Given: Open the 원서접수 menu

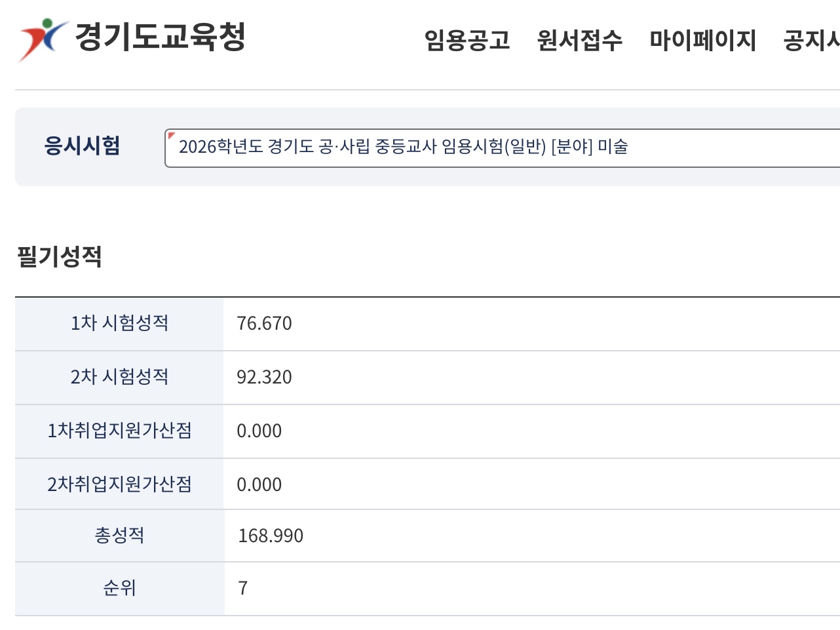Looking at the screenshot, I should point(579,41).
